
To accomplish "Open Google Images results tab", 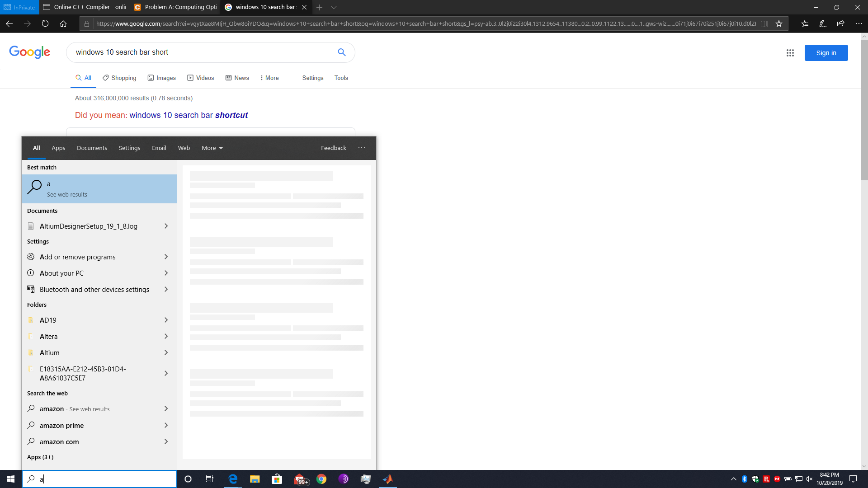I will pyautogui.click(x=161, y=78).
